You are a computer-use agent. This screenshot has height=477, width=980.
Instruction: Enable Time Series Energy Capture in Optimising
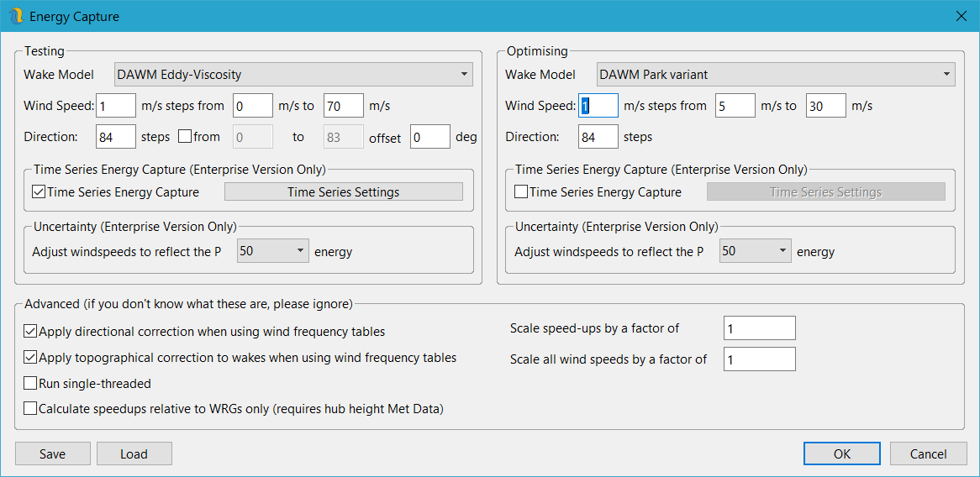(x=521, y=192)
